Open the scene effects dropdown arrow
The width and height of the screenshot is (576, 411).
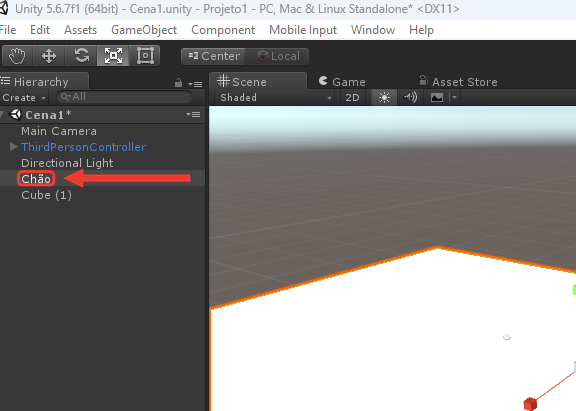(x=454, y=98)
